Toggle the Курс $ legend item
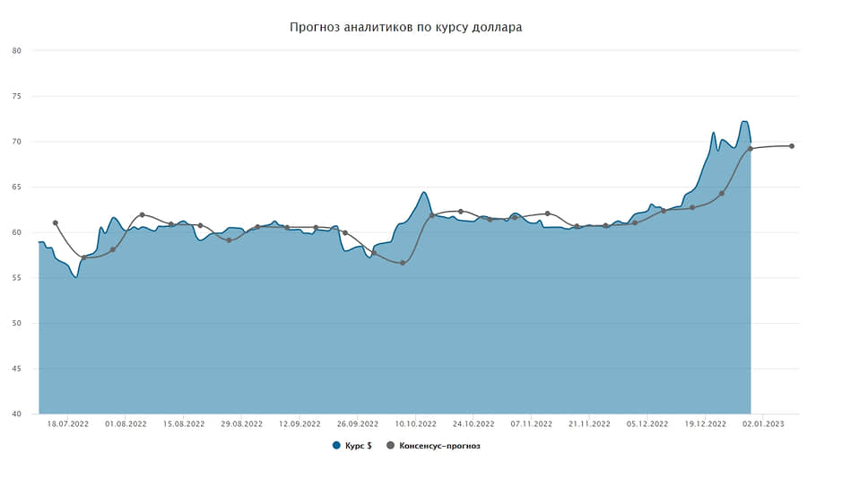The height and width of the screenshot is (488, 868). [352, 446]
